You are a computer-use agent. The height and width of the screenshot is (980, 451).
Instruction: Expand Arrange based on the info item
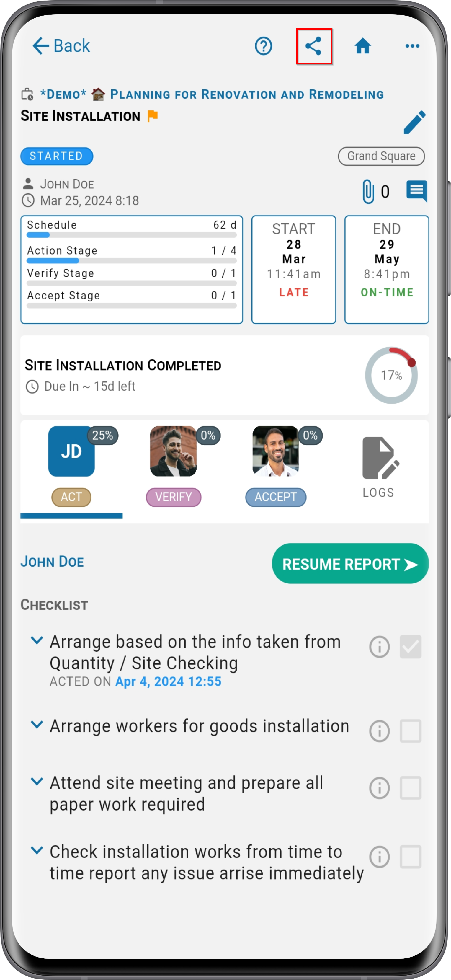pos(37,640)
